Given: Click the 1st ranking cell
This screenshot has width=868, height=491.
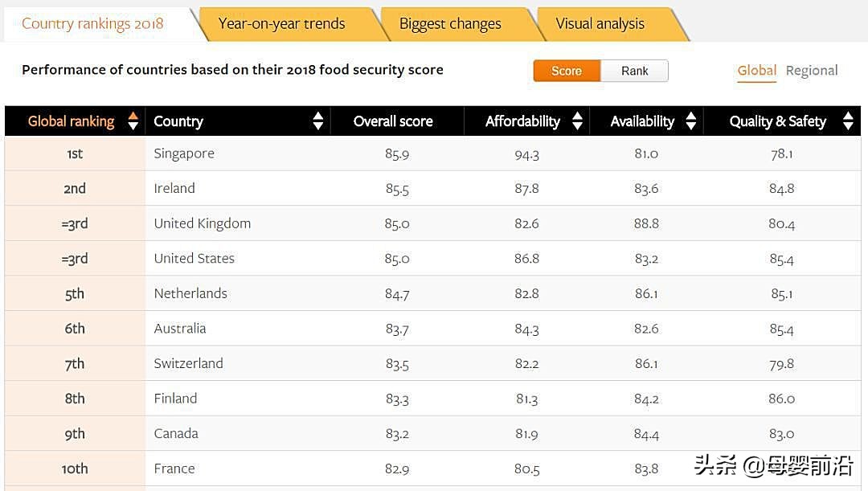Looking at the screenshot, I should pyautogui.click(x=75, y=153).
